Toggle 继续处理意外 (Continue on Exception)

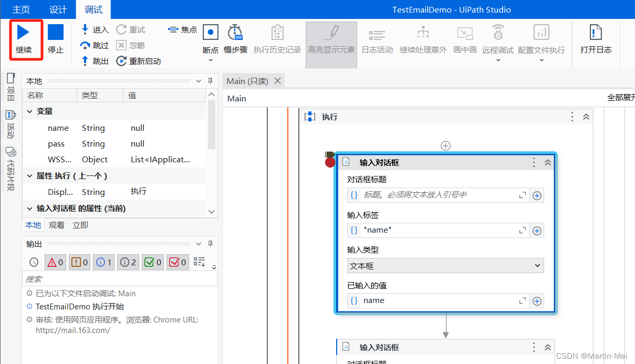click(423, 39)
